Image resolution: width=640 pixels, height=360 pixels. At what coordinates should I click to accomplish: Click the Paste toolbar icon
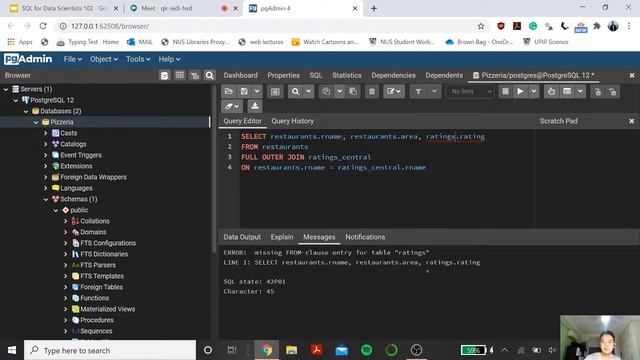coord(353,91)
